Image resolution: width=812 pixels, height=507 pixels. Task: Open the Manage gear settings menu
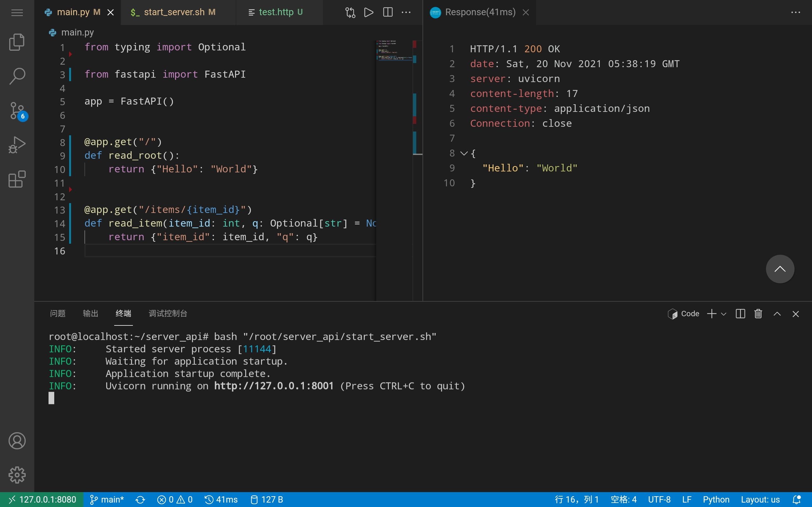tap(17, 474)
